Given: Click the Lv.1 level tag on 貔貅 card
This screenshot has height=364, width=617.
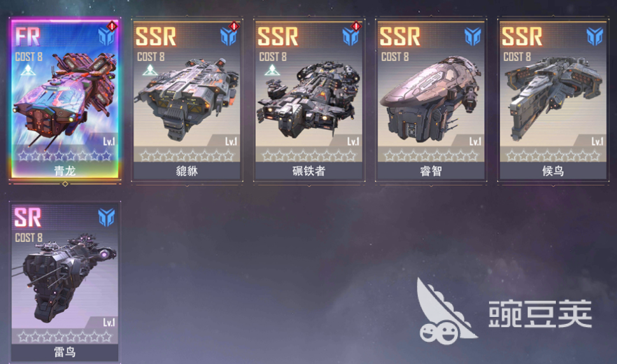Looking at the screenshot, I should pos(230,141).
